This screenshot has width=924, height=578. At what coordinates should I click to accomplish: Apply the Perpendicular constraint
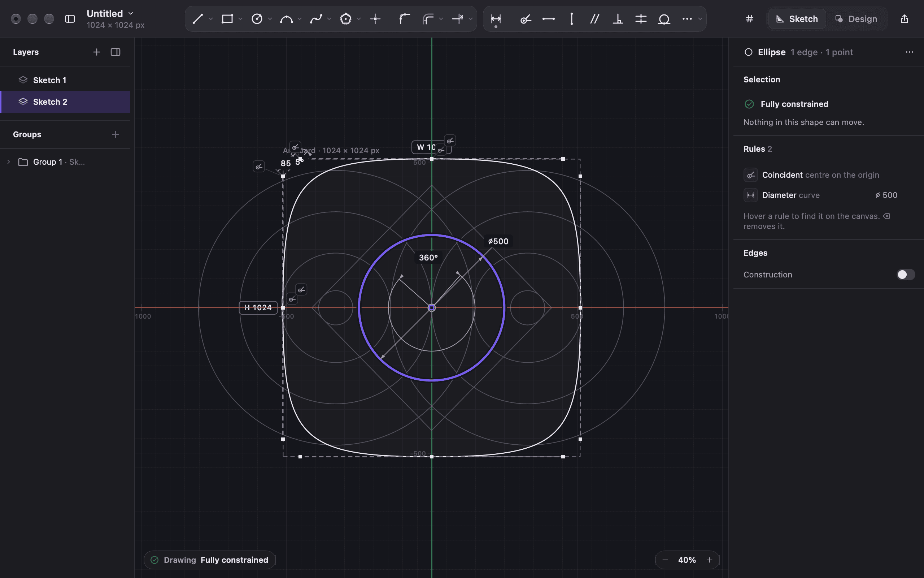618,19
